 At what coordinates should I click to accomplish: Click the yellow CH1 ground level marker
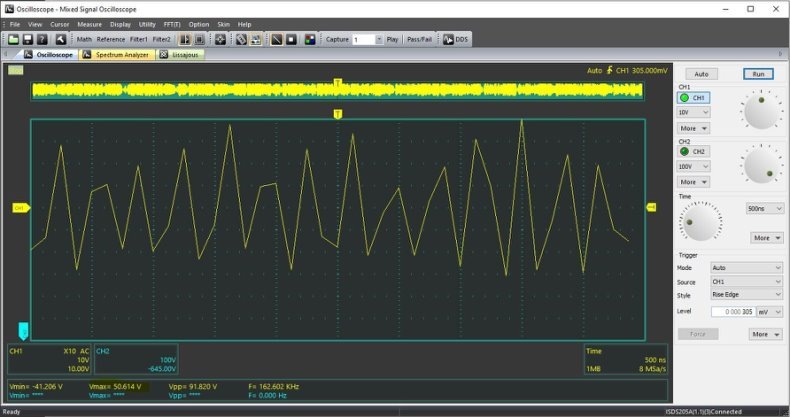point(21,208)
